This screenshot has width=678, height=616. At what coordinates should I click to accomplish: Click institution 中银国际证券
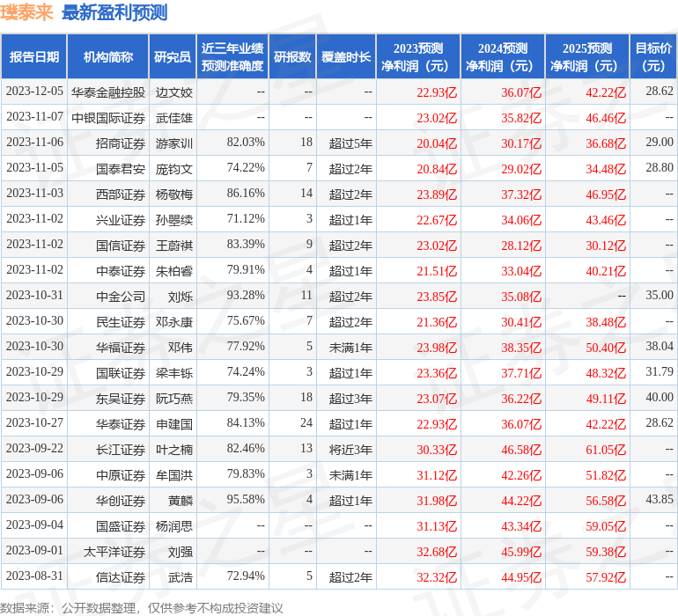point(108,118)
